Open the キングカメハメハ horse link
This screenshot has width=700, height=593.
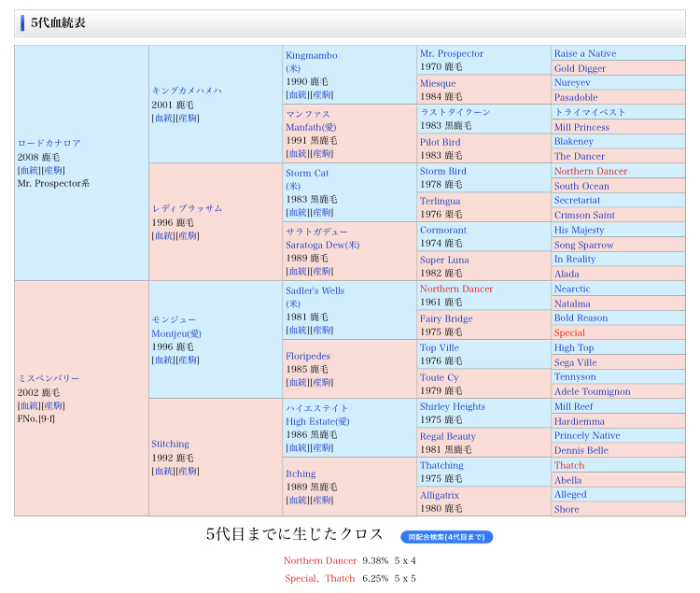pos(187,91)
